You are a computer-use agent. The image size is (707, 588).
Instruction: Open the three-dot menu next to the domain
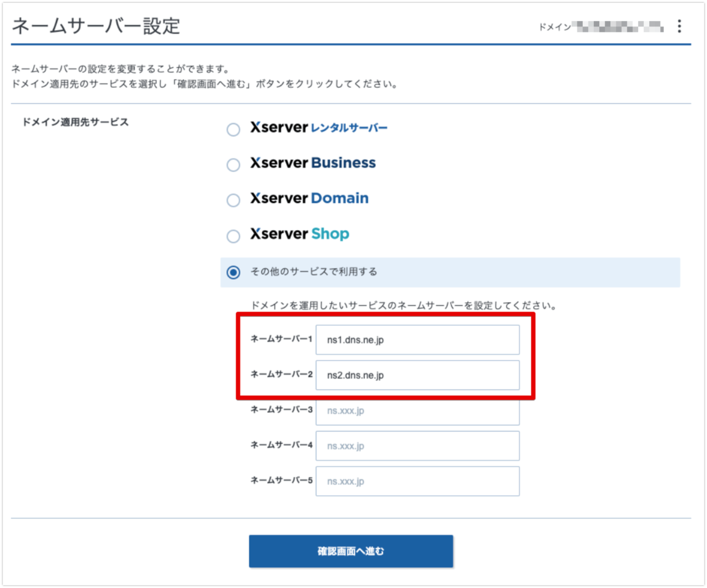(x=679, y=26)
